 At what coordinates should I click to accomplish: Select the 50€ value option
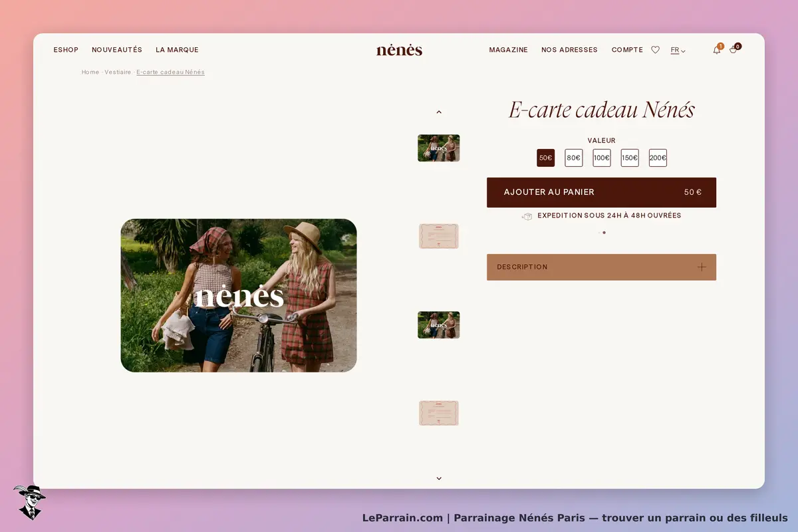(x=546, y=158)
